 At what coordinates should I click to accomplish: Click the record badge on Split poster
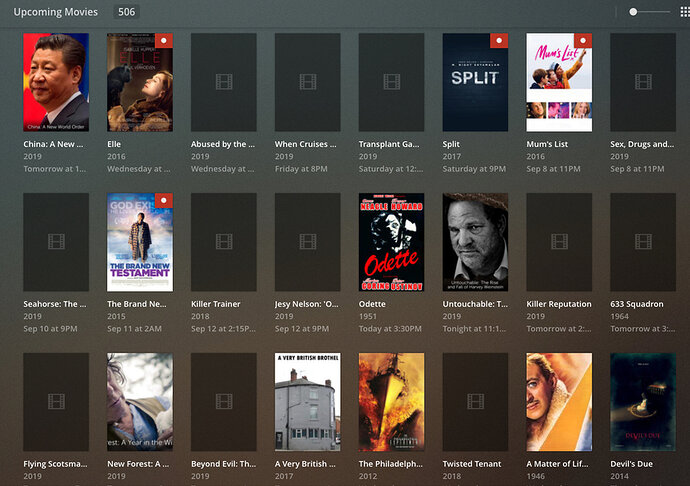[499, 40]
